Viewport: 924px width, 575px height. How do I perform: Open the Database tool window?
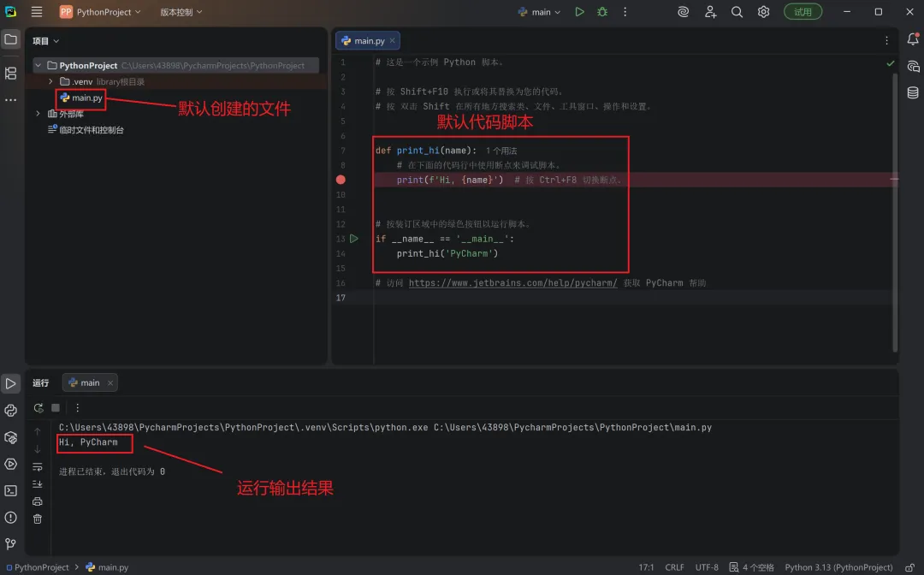click(913, 92)
